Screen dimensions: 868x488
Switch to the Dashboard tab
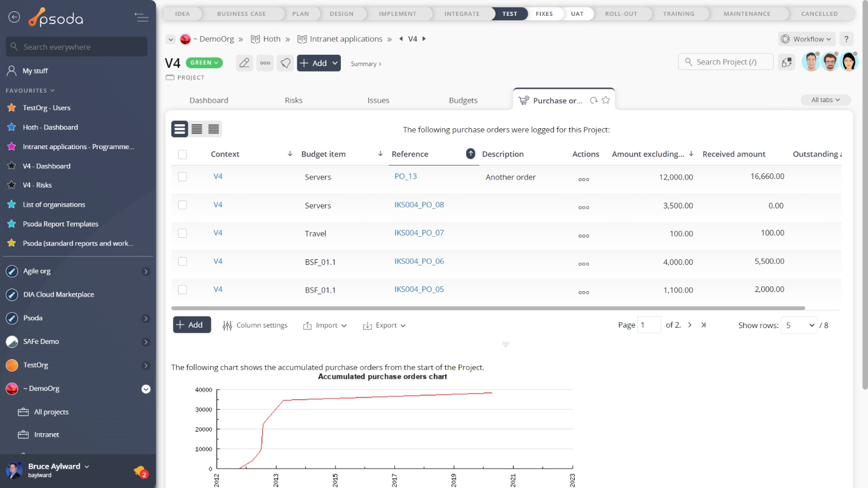pos(209,101)
